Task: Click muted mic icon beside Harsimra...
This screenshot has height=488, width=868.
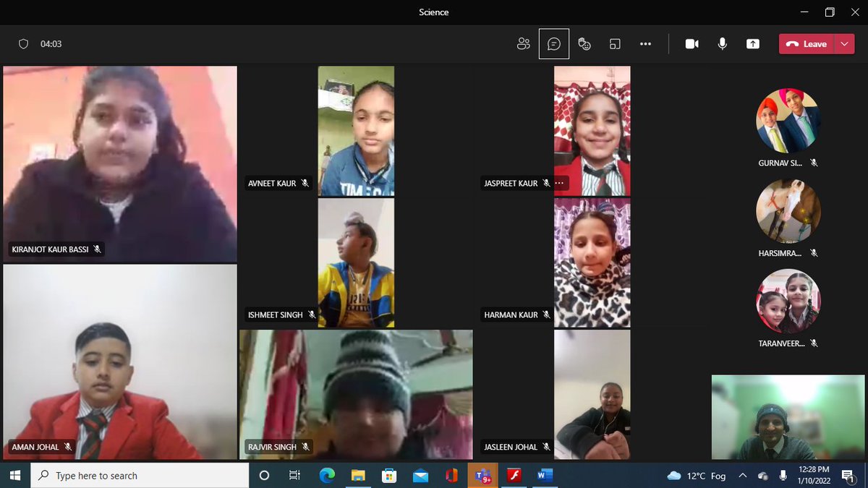Action: click(814, 253)
